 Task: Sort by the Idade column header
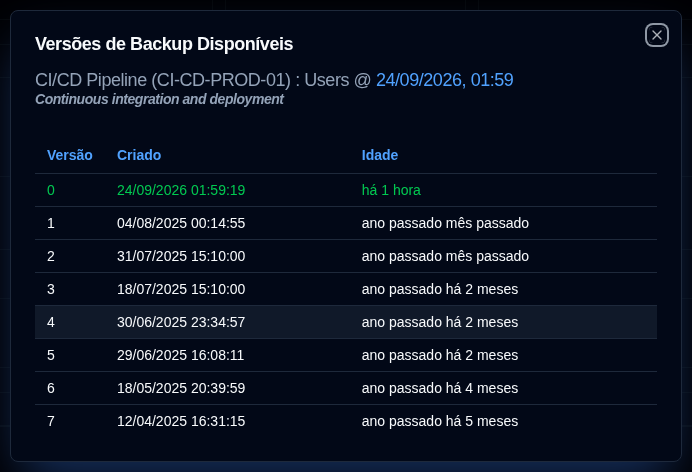[380, 155]
